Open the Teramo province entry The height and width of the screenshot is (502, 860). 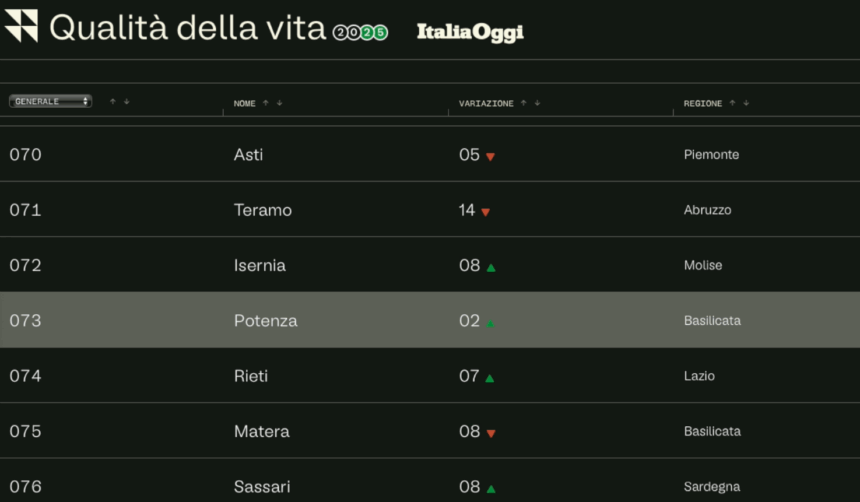(x=262, y=210)
